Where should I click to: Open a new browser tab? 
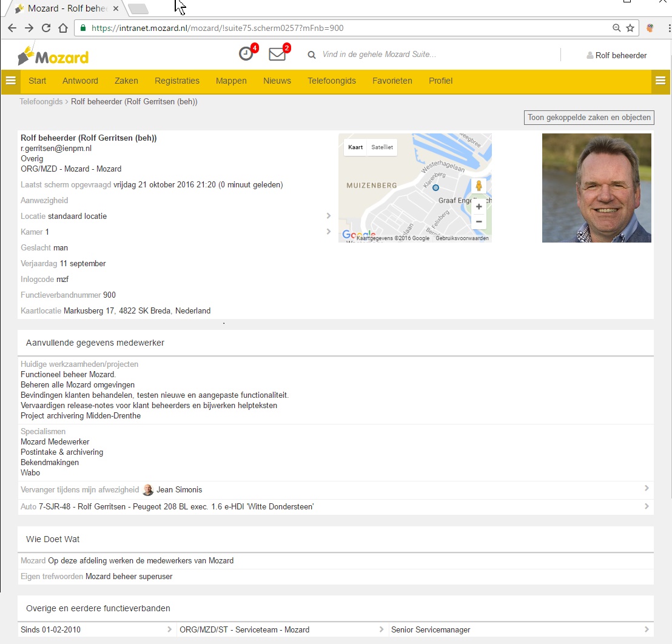point(138,8)
